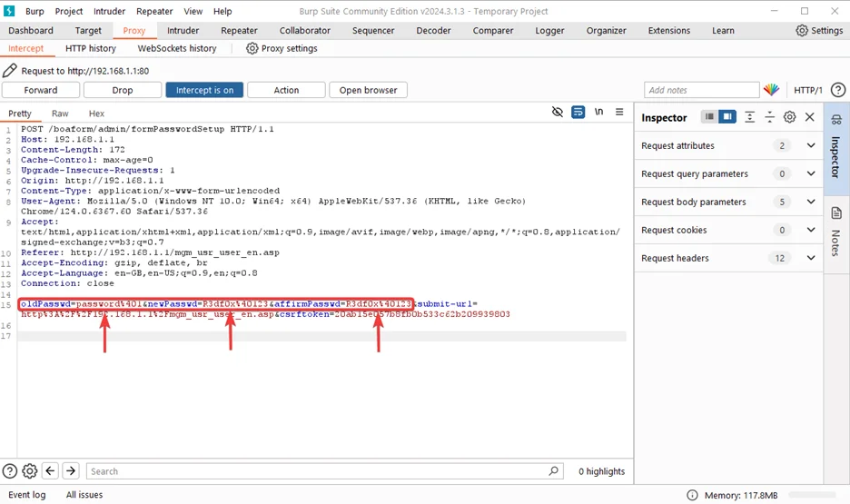
Task: Click the Drop button
Action: (123, 90)
